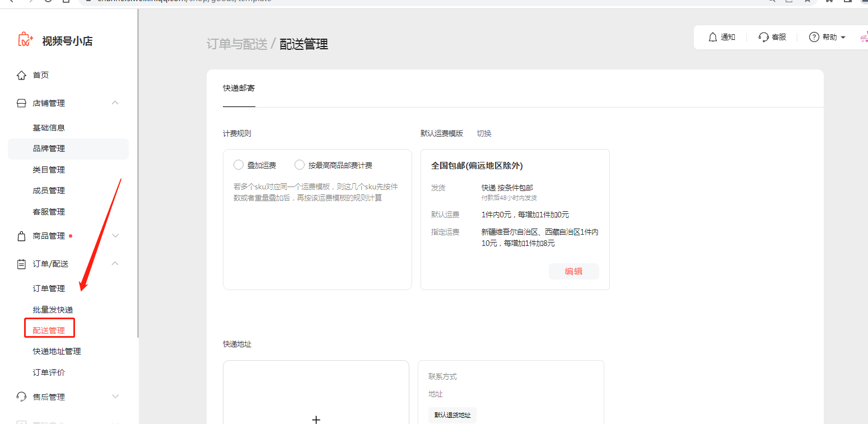Screen dimensions: 868x424
Task: Click the 售后管理 headset icon
Action: (21, 397)
